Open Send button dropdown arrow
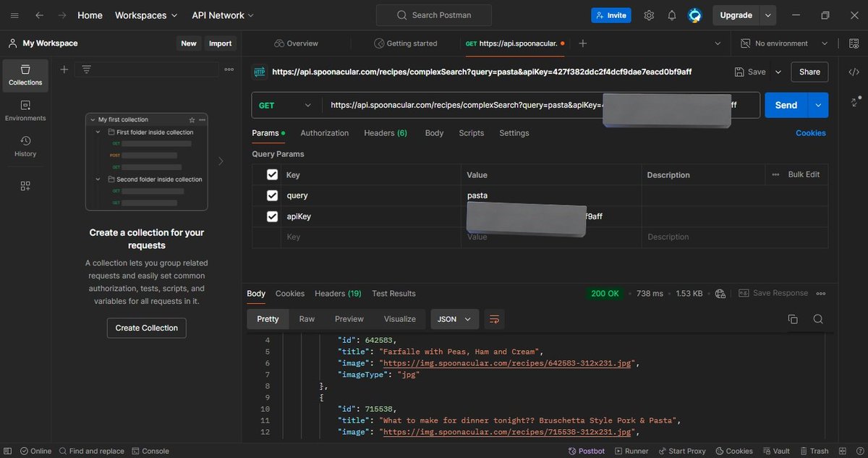Screen dimensions: 868x458 [x=818, y=105]
